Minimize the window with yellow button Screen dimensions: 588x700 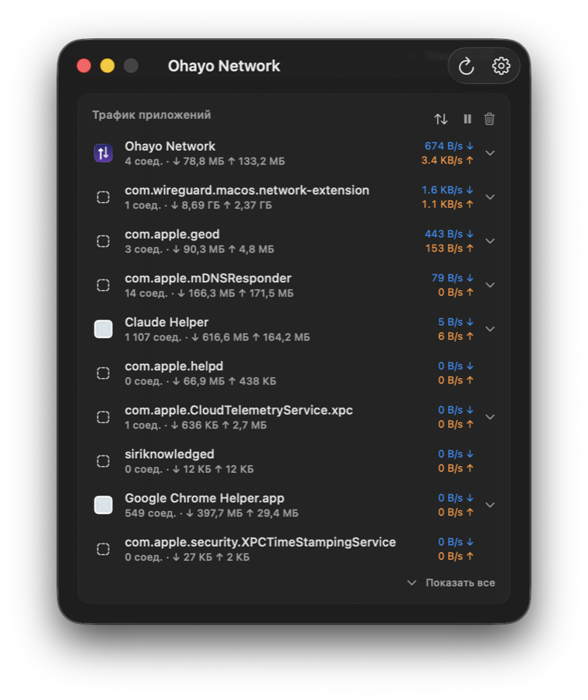[x=107, y=65]
